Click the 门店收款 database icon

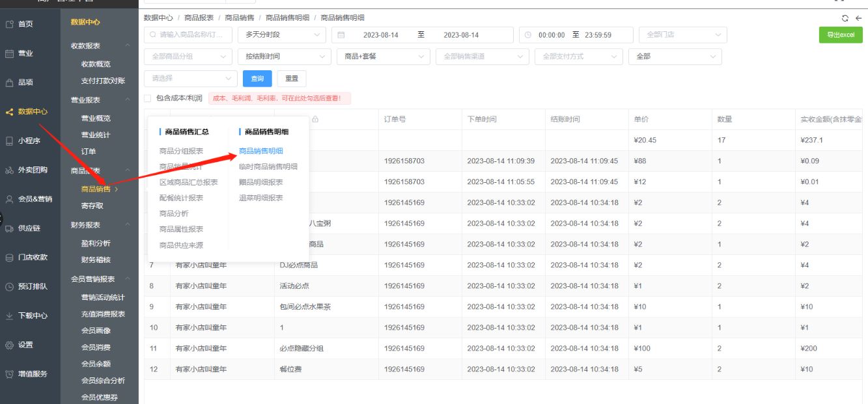tap(9, 258)
